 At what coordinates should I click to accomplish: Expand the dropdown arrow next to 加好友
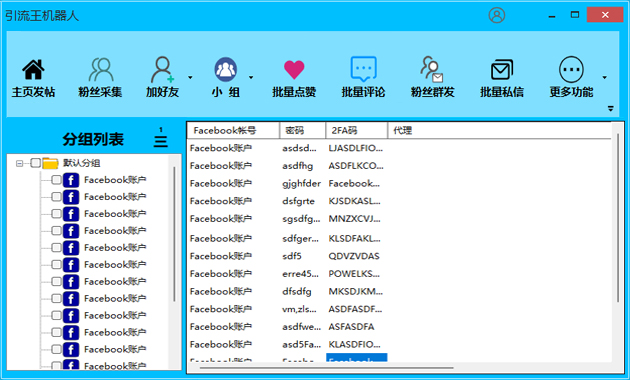(190, 77)
